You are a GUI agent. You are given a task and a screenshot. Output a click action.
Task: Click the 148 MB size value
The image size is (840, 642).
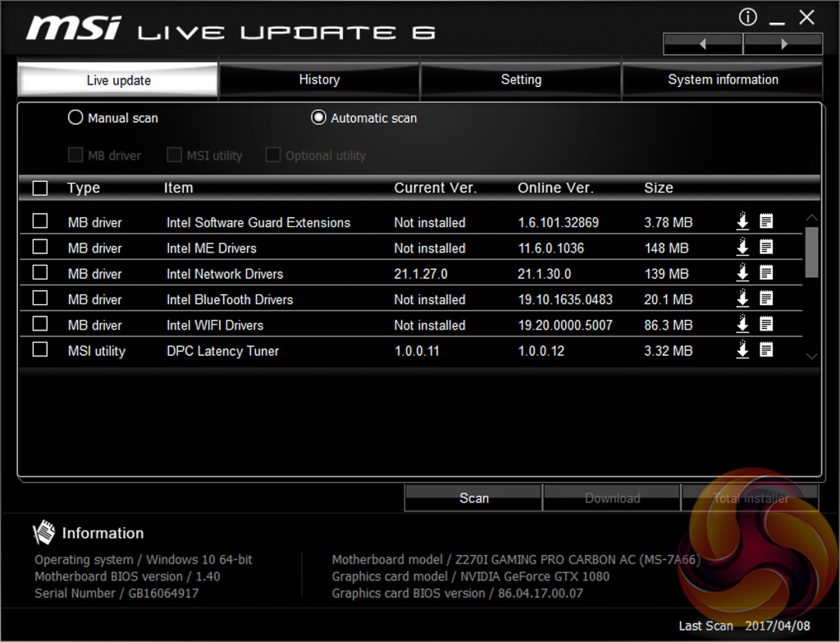pos(666,248)
